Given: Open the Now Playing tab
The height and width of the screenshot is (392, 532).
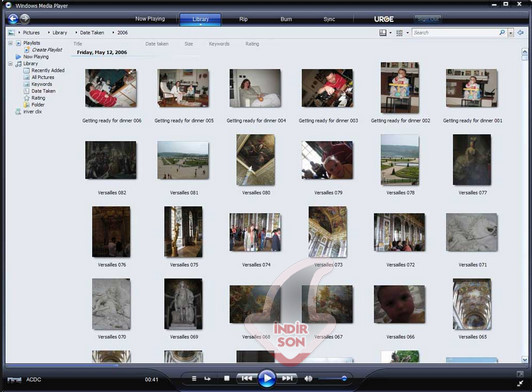Looking at the screenshot, I should (x=150, y=19).
